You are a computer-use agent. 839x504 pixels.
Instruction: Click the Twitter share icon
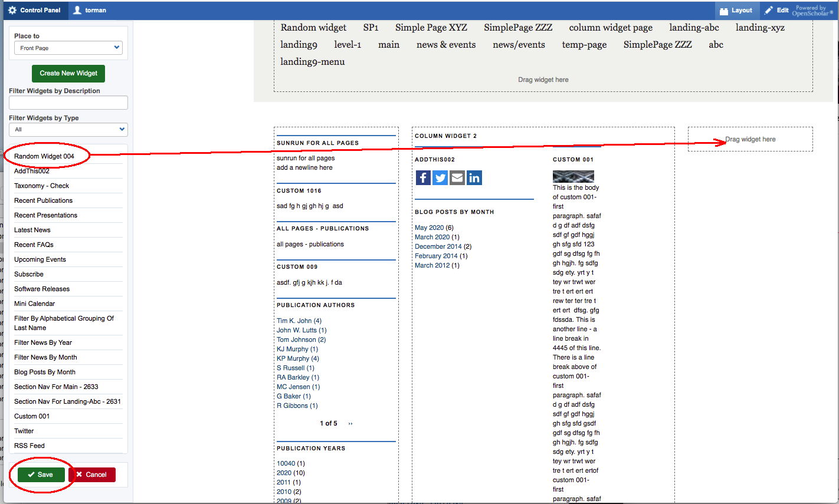pyautogui.click(x=440, y=177)
